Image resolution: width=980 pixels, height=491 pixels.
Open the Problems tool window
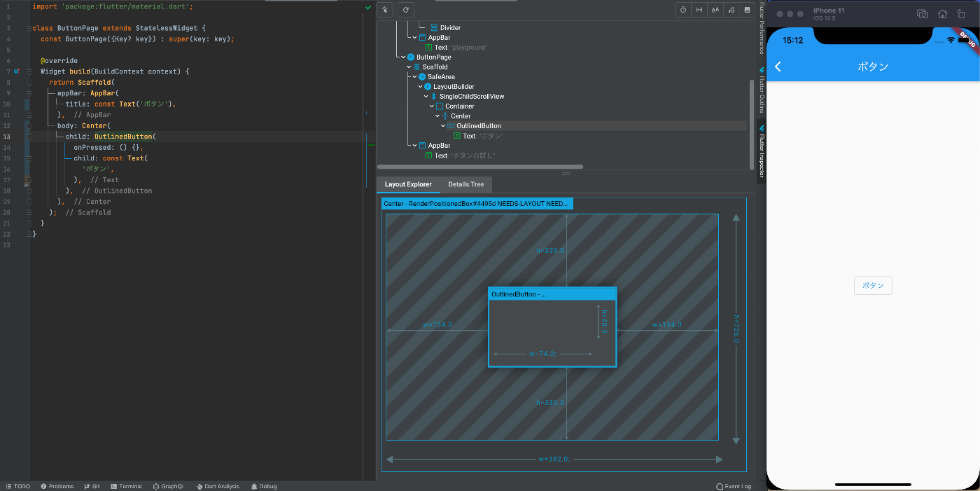[57, 486]
